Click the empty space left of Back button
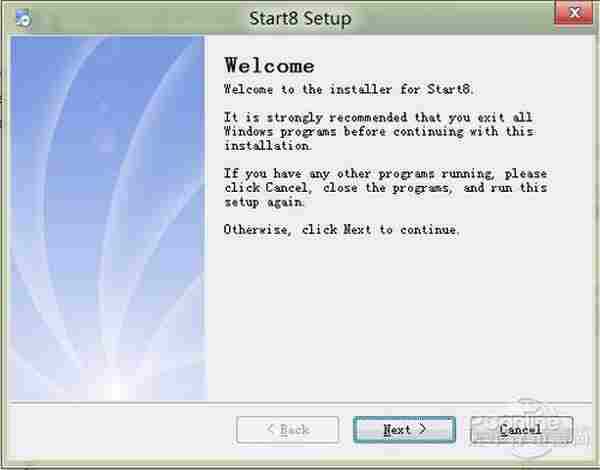This screenshot has height=470, width=600. (x=120, y=430)
